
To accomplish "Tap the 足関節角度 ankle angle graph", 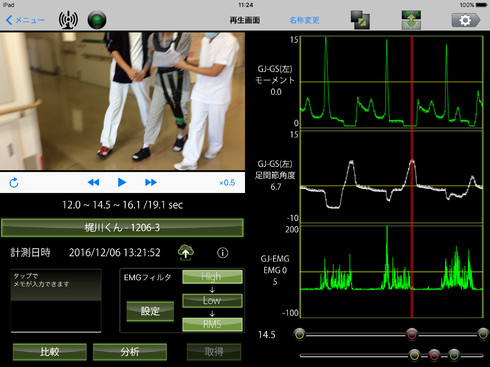I will point(392,177).
